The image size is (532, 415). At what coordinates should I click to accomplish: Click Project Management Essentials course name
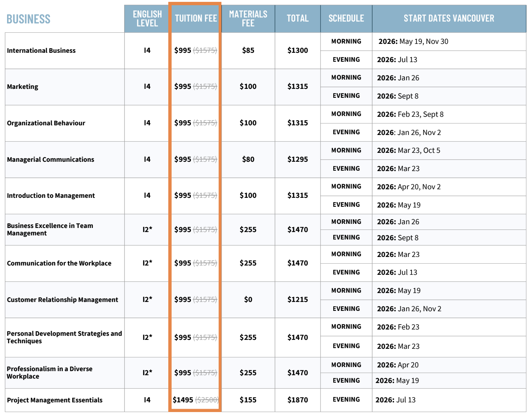[x=55, y=400]
